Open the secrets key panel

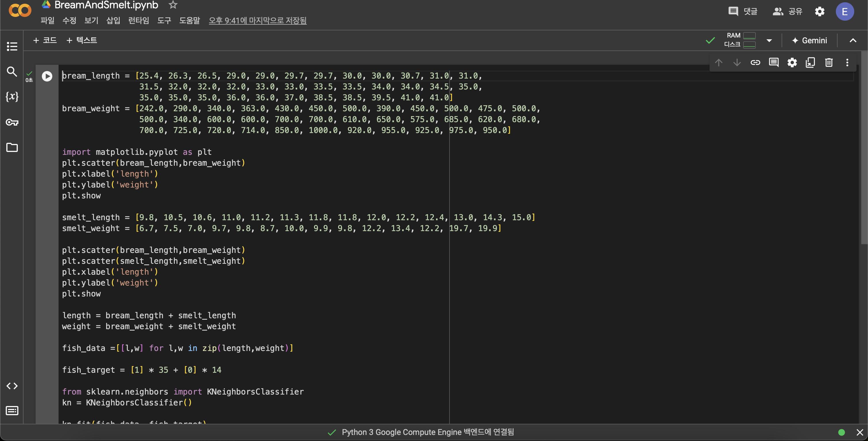(12, 122)
